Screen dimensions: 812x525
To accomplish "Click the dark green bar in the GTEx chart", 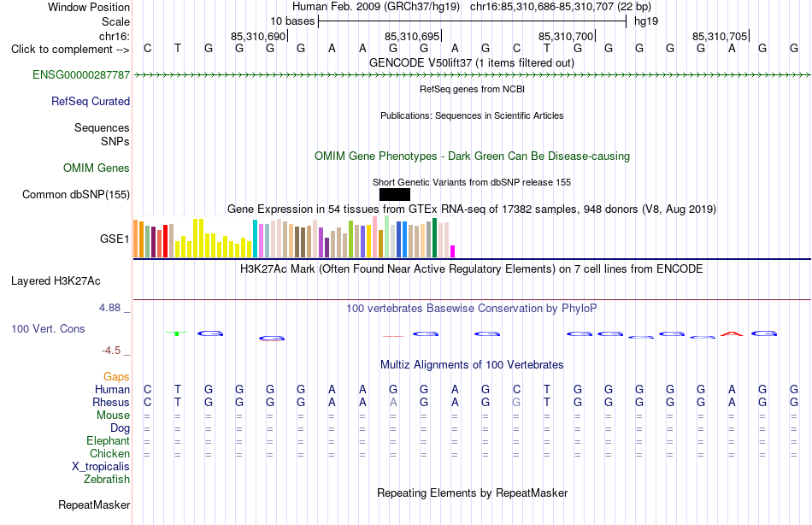I will click(434, 238).
